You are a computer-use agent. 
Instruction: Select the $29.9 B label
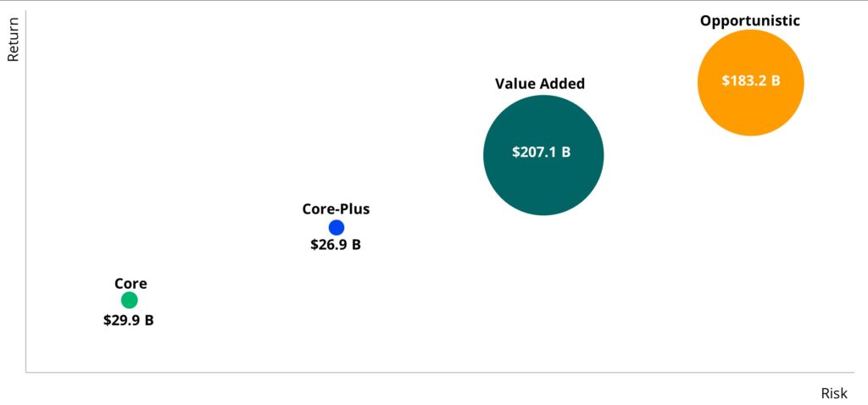pos(129,320)
